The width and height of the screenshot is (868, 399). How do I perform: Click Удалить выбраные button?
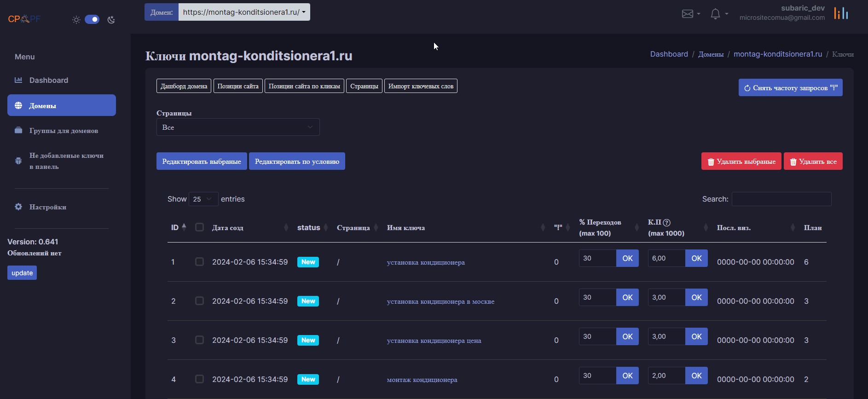[741, 161]
